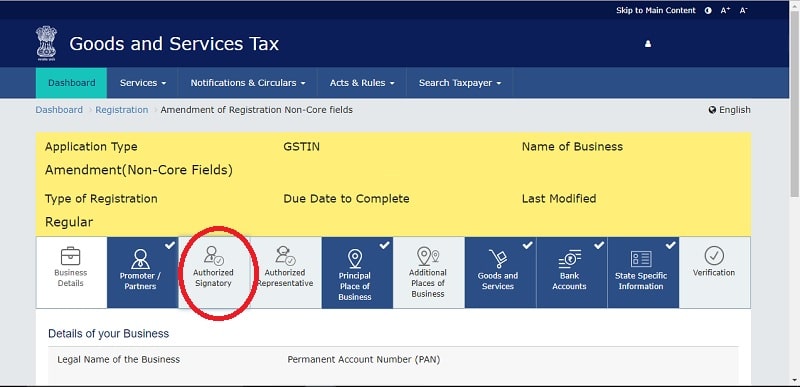
Task: Toggle the high contrast mode icon
Action: [708, 10]
